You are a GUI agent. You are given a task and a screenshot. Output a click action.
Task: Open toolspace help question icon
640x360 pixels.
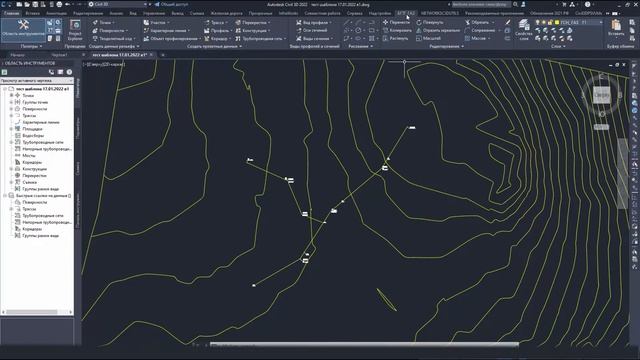(x=69, y=72)
